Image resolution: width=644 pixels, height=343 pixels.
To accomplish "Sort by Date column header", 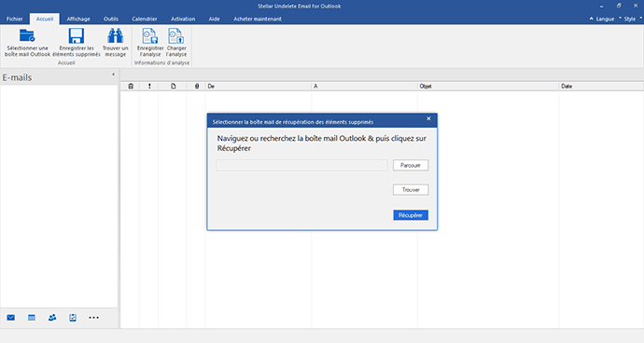I will tap(601, 86).
